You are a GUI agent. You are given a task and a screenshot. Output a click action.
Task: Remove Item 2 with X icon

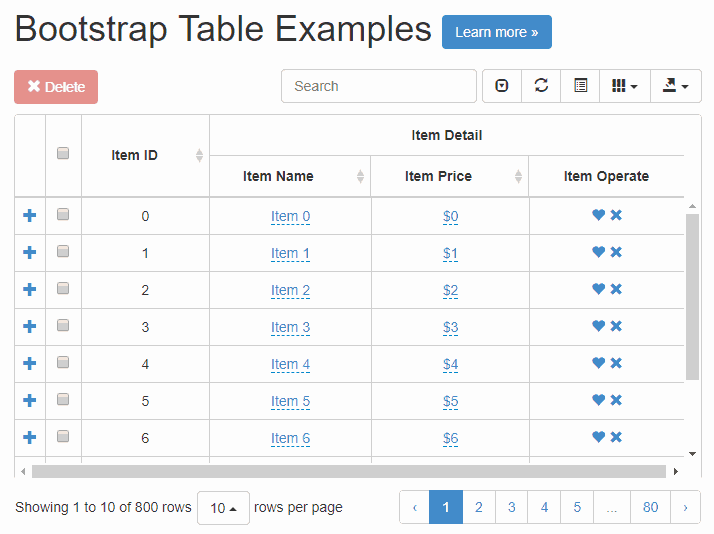pyautogui.click(x=616, y=289)
